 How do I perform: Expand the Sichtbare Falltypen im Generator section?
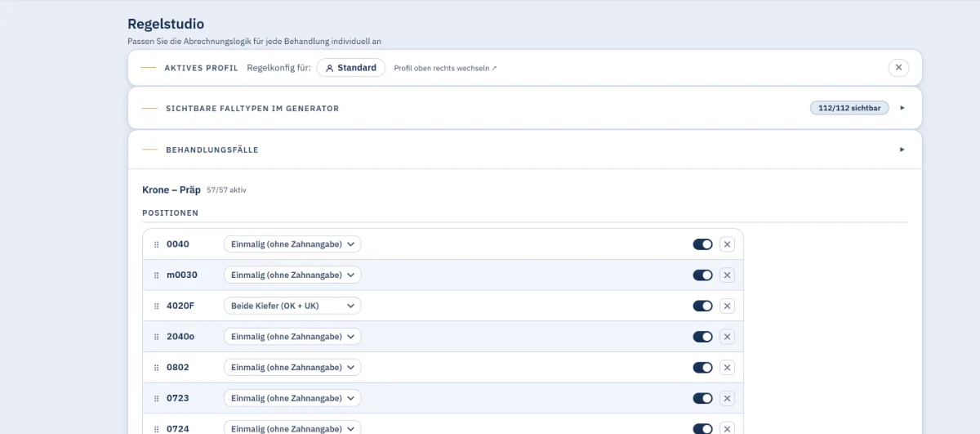click(x=902, y=108)
